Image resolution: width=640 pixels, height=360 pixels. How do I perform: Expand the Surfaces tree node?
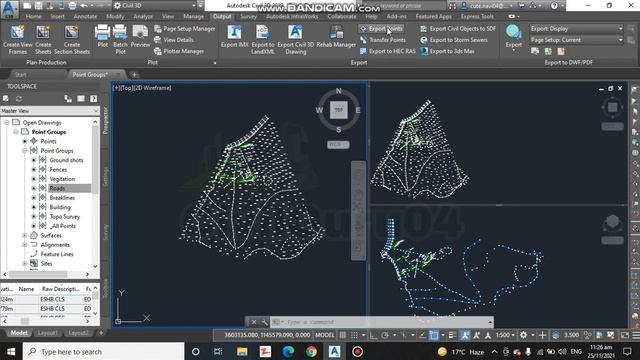(x=25, y=236)
